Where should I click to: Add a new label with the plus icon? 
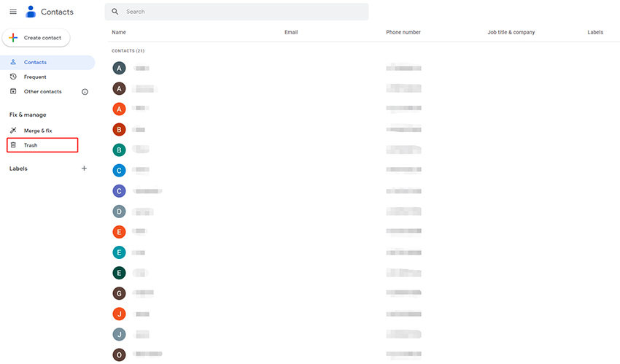(x=84, y=169)
